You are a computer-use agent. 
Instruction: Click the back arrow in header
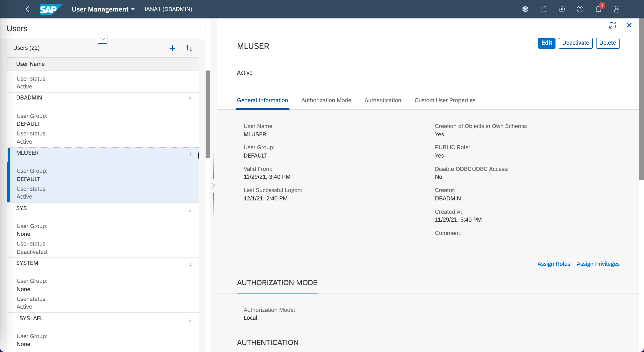click(27, 9)
